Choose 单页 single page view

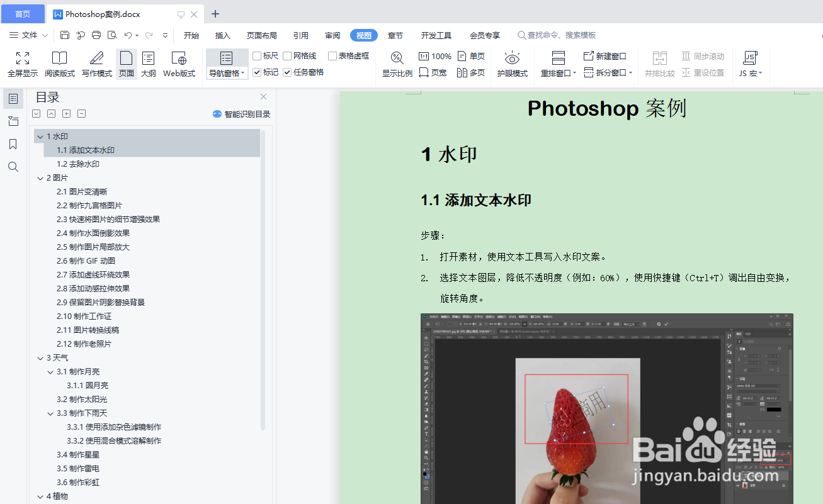(471, 56)
